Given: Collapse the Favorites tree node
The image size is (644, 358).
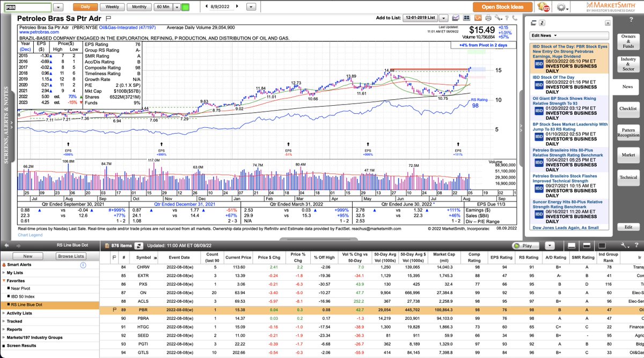Looking at the screenshot, I should pos(3,281).
